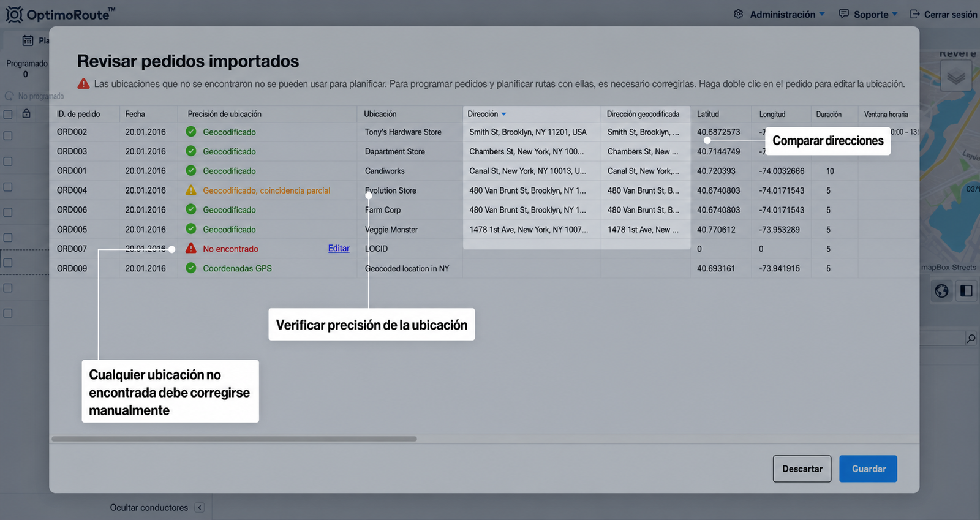
Task: Toggle the select-all checkbox in left header
Action: pyautogui.click(x=8, y=114)
